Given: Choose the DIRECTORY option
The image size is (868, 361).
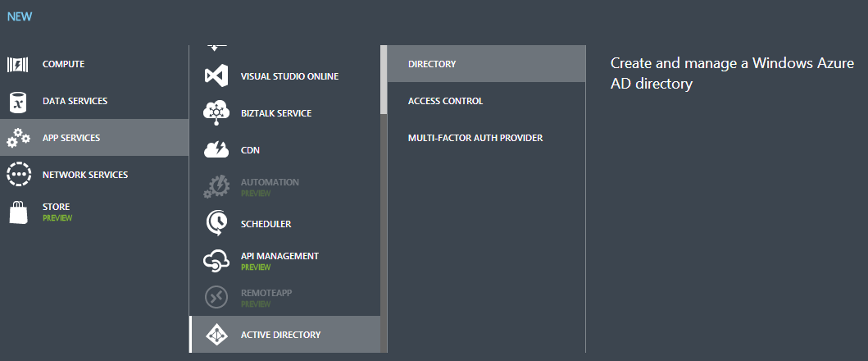Looking at the screenshot, I should [x=487, y=64].
